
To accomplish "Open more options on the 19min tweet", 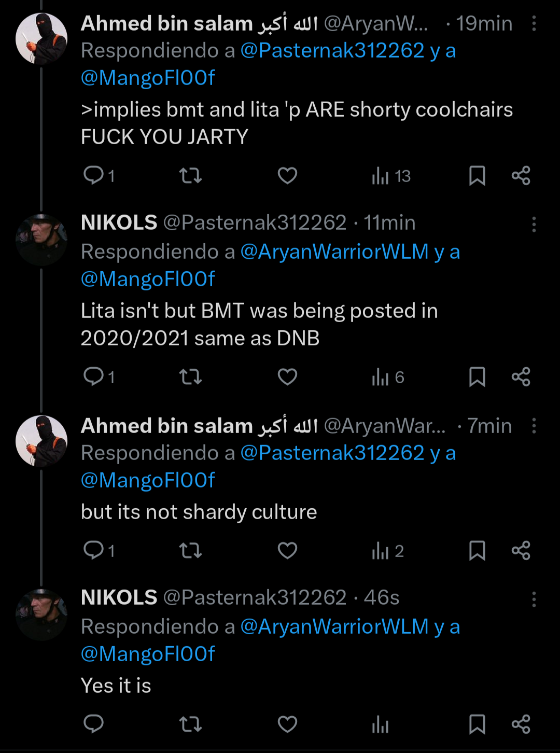I will pyautogui.click(x=534, y=23).
